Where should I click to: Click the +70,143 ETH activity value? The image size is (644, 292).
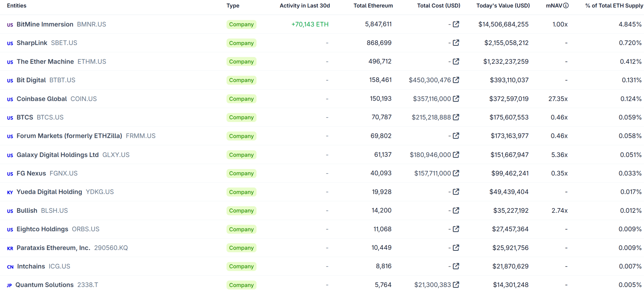(310, 24)
